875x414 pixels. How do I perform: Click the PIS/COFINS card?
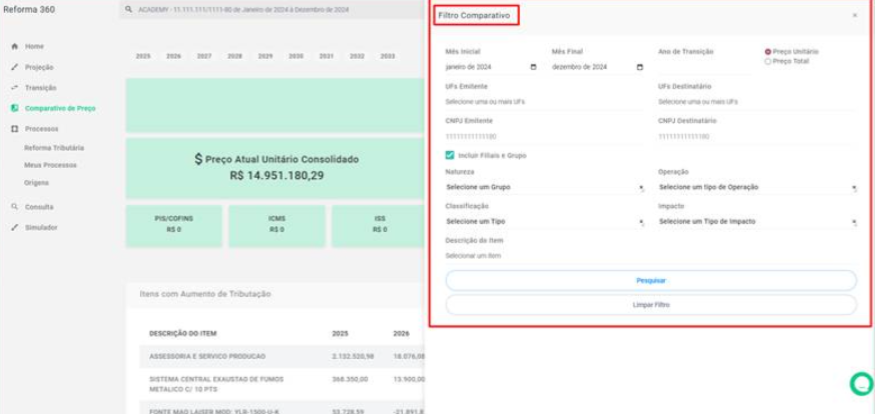click(174, 226)
